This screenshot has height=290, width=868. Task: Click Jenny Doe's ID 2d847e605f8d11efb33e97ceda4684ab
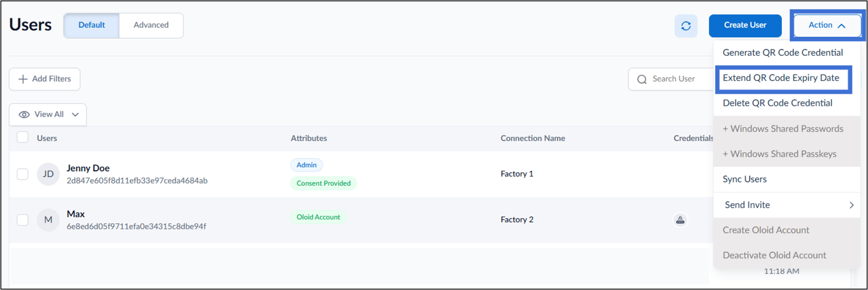point(137,180)
